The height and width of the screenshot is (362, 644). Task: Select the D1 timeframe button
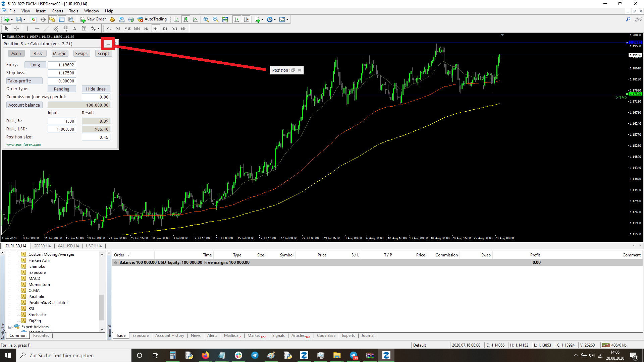[165, 29]
